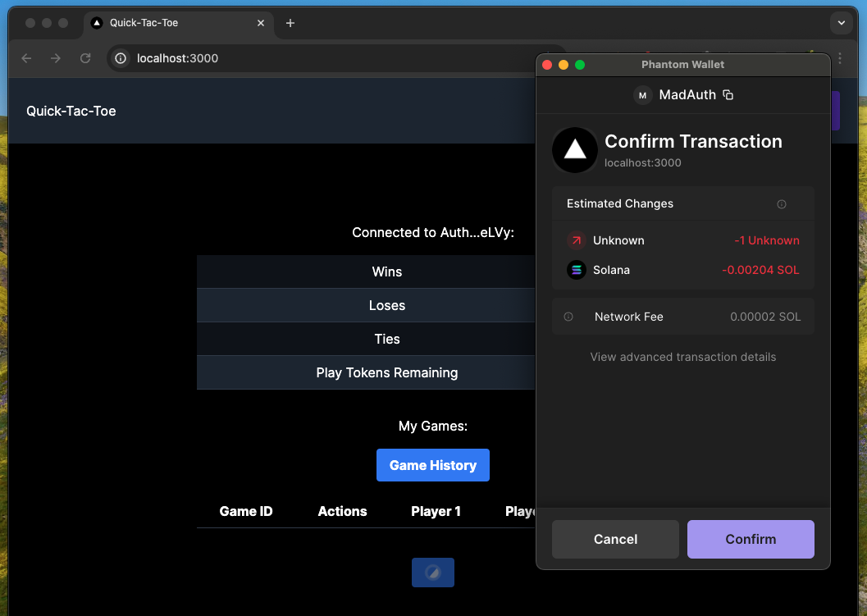The height and width of the screenshot is (616, 867).
Task: Click the Game ID column header
Action: 246,512
